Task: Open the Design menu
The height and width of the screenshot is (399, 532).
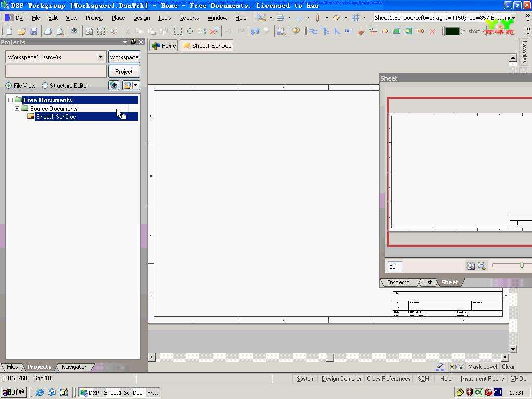Action: click(x=141, y=18)
